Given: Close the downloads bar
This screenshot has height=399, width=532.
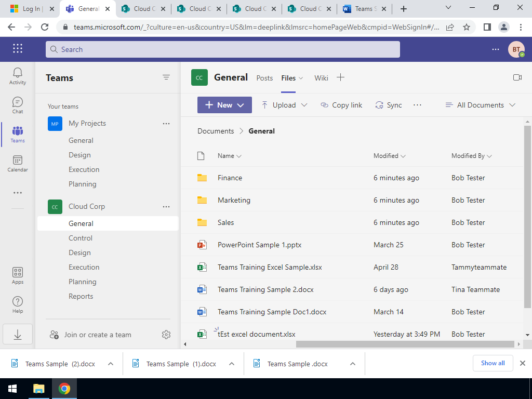Looking at the screenshot, I should click(523, 363).
